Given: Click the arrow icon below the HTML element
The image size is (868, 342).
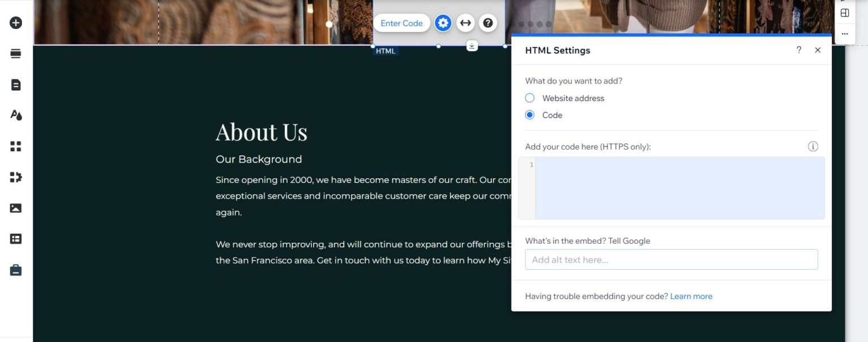Looking at the screenshot, I should coord(472,45).
